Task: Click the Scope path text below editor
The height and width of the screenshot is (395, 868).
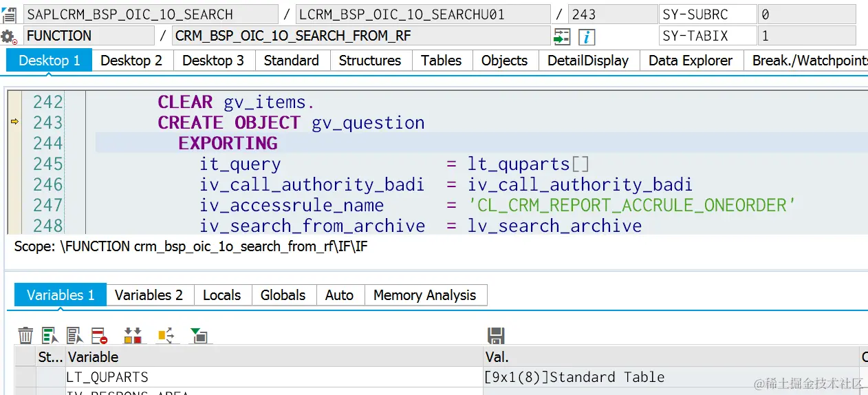Action: (191, 246)
